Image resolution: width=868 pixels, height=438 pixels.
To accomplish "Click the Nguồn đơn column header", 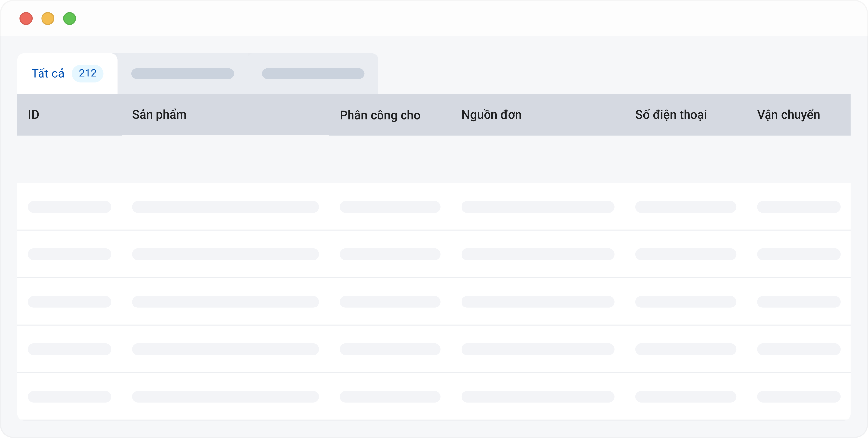I will point(491,115).
